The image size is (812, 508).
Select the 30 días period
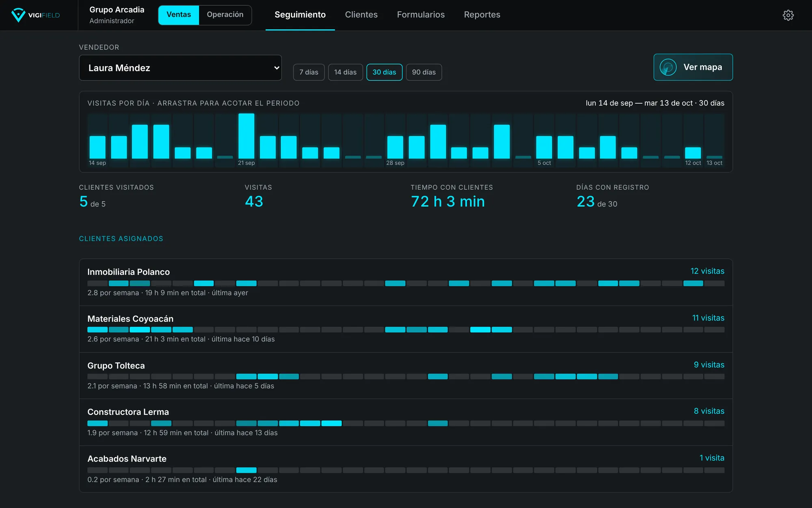tap(384, 72)
